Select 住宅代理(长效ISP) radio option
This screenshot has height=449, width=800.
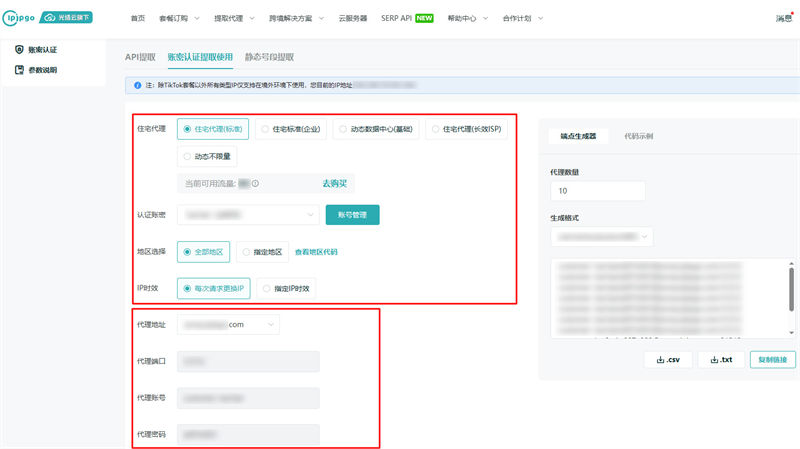(466, 129)
